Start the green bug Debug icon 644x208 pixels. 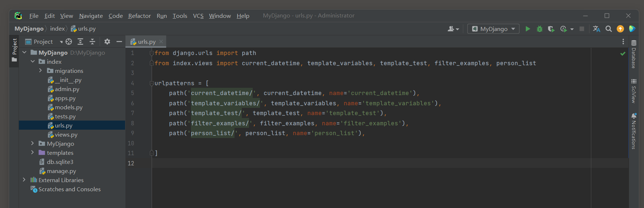click(x=540, y=29)
